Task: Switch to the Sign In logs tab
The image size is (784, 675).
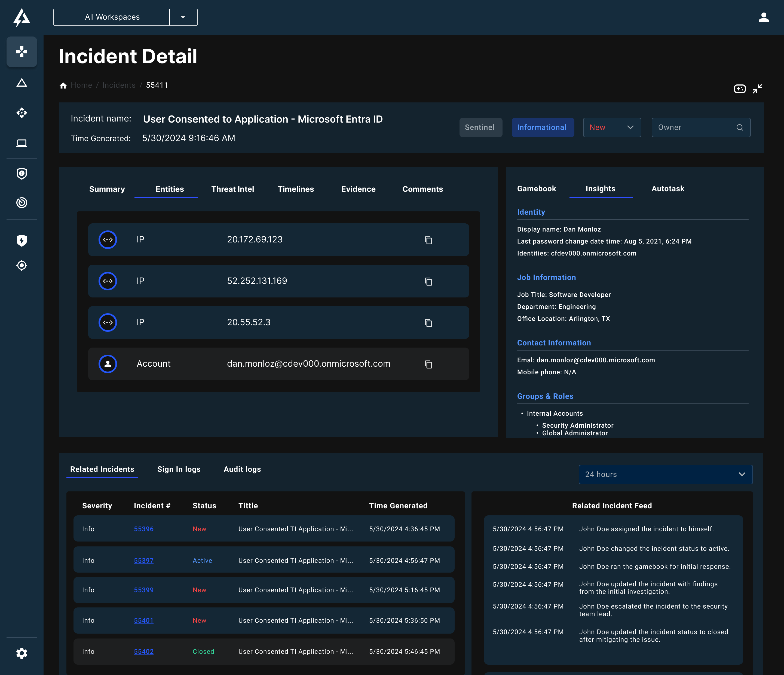Action: pos(179,469)
